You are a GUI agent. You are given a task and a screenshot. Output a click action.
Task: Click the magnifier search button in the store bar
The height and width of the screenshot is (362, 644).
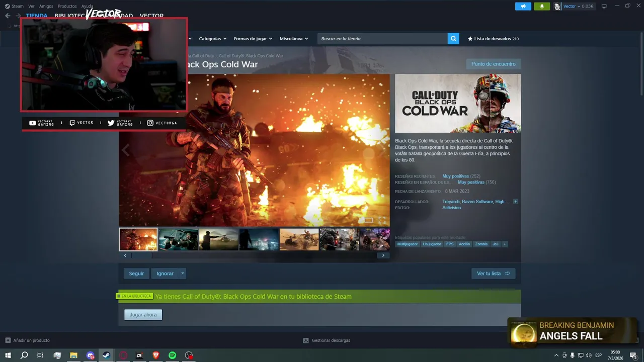(x=453, y=38)
